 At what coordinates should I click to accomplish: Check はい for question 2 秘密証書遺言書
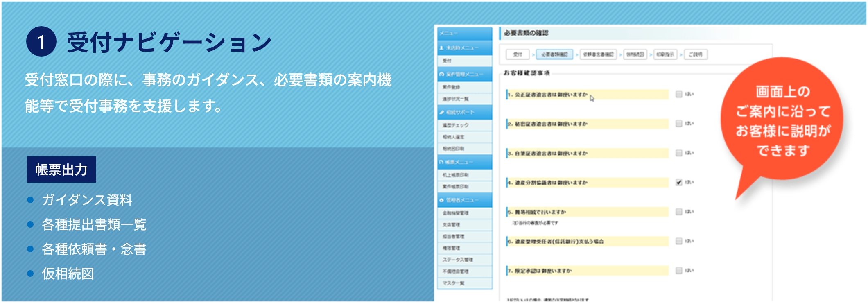pos(679,124)
